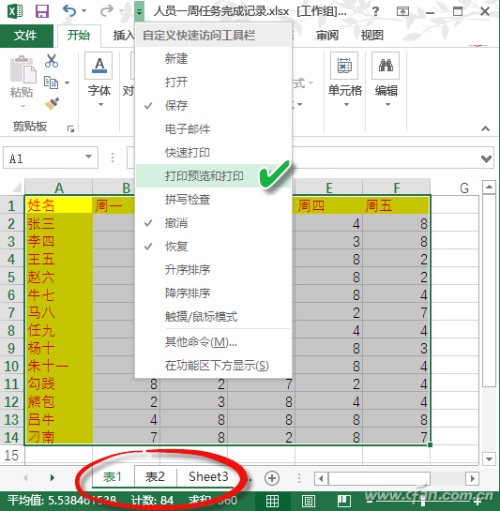Viewport: 500px width, 511px height.
Task: Select column A header
Action: click(x=59, y=188)
